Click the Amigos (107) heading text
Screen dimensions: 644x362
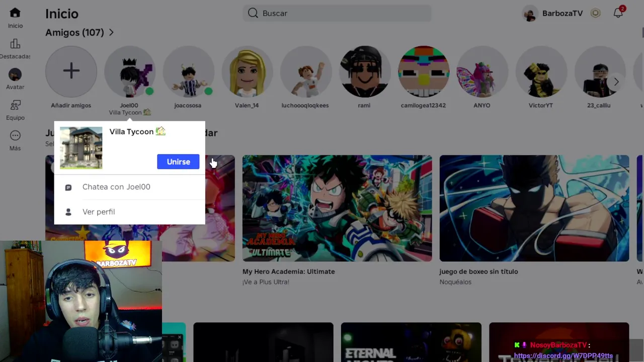pyautogui.click(x=74, y=33)
